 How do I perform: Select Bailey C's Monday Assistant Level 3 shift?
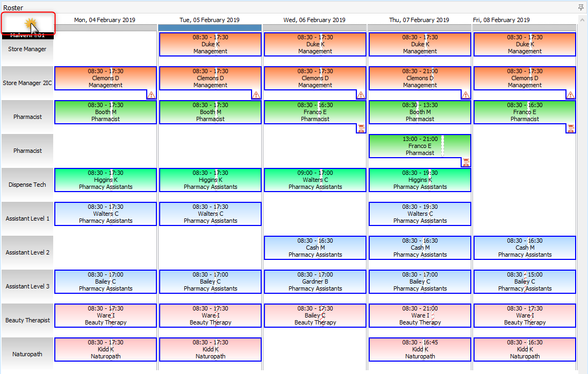tap(105, 281)
